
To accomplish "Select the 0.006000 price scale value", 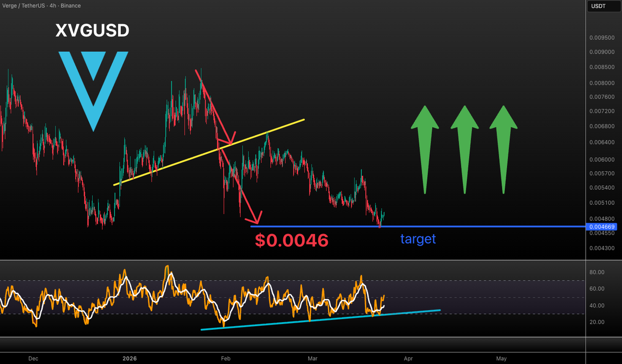I will coord(602,159).
